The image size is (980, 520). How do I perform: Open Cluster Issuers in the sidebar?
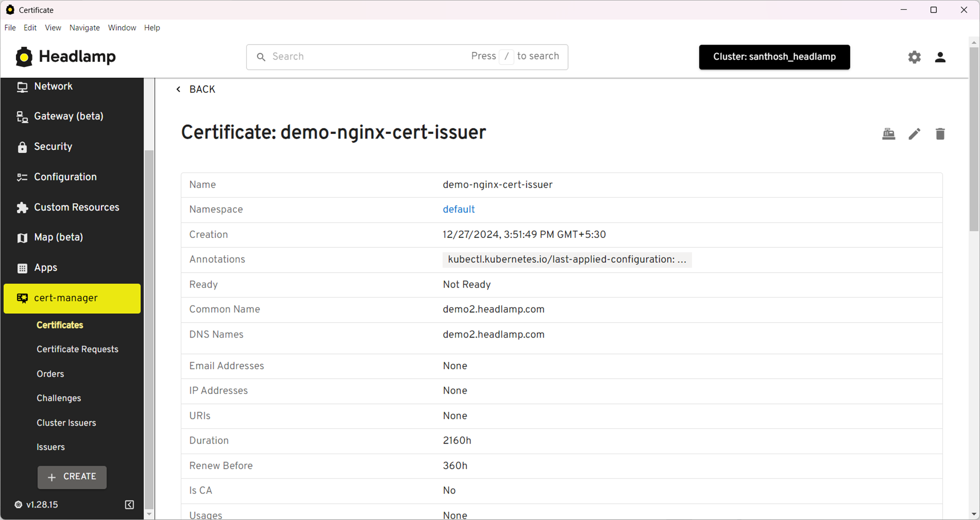[x=66, y=423]
